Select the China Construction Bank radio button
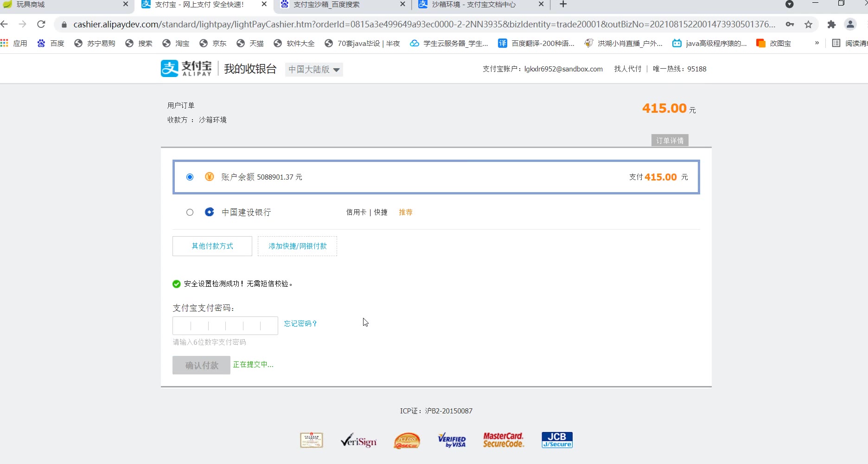Screen dimensions: 868x464 pyautogui.click(x=190, y=212)
